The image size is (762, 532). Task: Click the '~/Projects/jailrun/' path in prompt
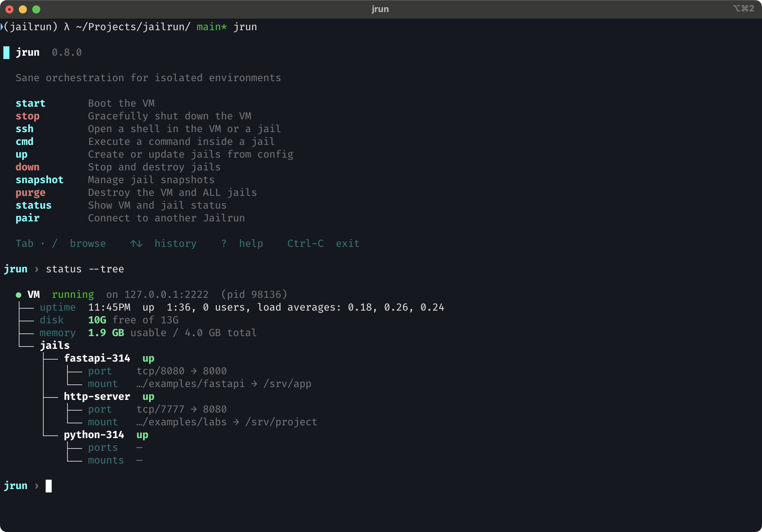(x=133, y=27)
